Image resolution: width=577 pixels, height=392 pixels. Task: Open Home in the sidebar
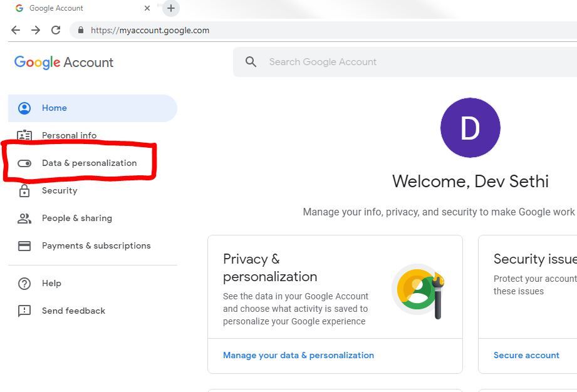(x=92, y=108)
